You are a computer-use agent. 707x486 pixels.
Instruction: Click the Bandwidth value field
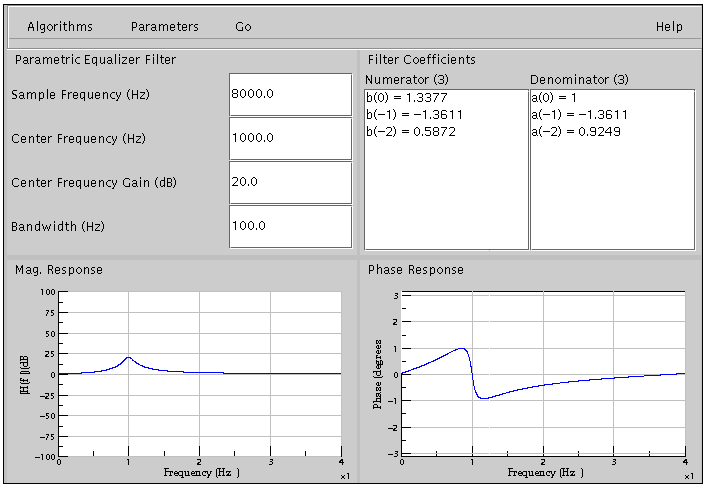click(x=290, y=226)
